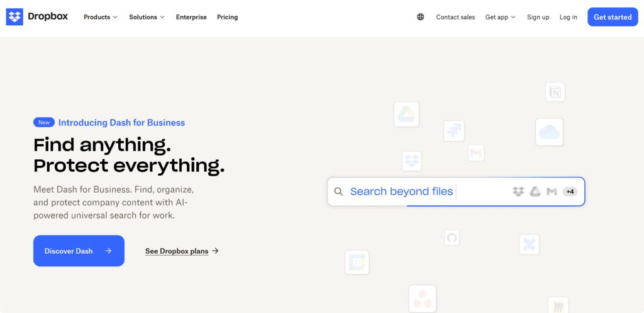Viewport: 644px width, 313px height.
Task: Expand the Solutions dropdown menu
Action: click(147, 17)
